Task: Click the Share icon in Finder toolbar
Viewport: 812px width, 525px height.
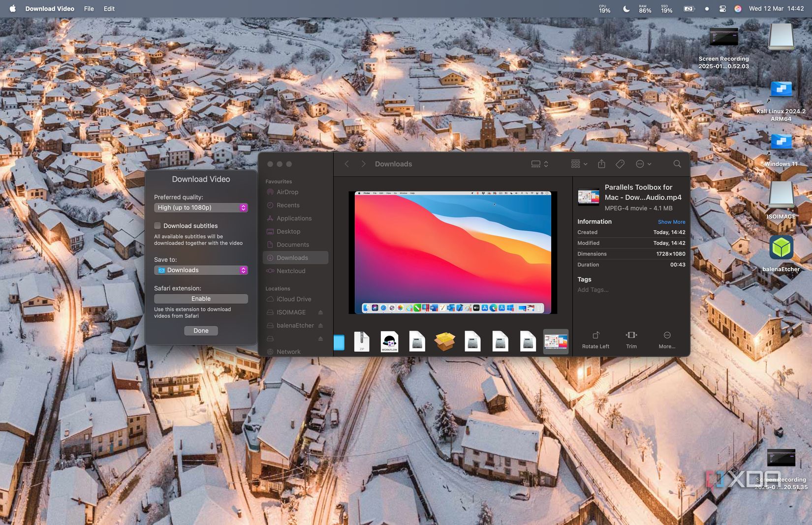Action: pyautogui.click(x=601, y=164)
